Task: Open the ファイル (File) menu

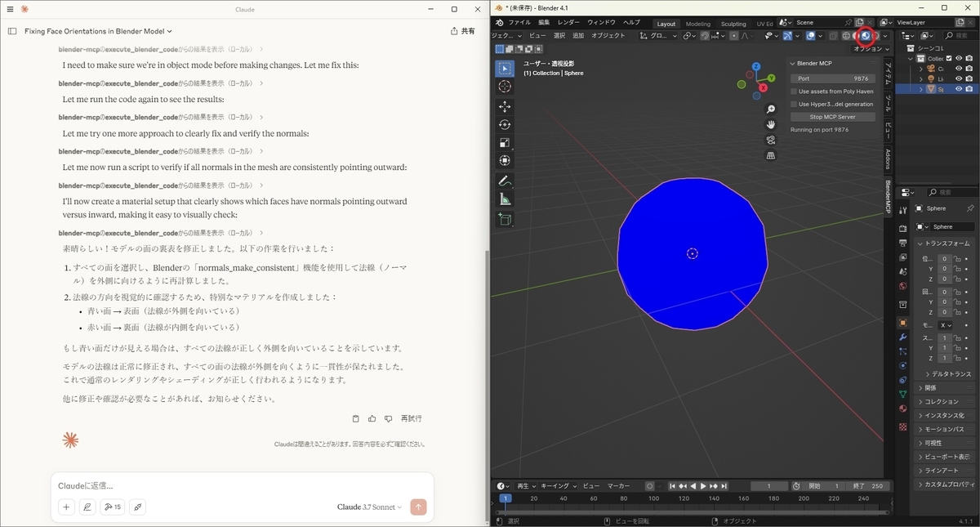Action: (x=519, y=22)
